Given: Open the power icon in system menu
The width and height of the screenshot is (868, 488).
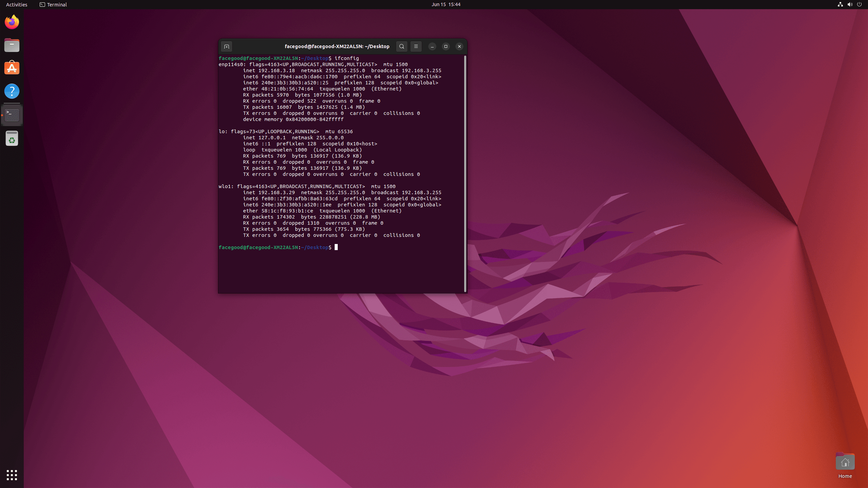Looking at the screenshot, I should point(859,4).
